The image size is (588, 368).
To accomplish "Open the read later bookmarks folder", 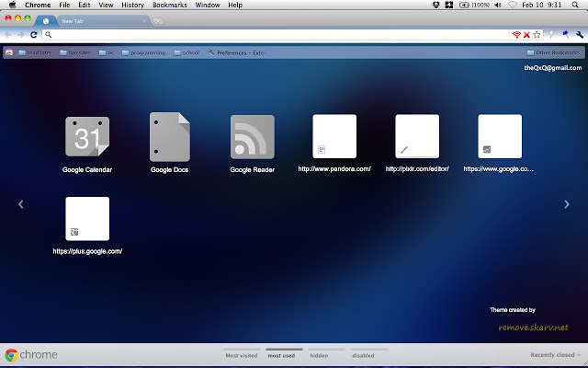I will pos(35,52).
